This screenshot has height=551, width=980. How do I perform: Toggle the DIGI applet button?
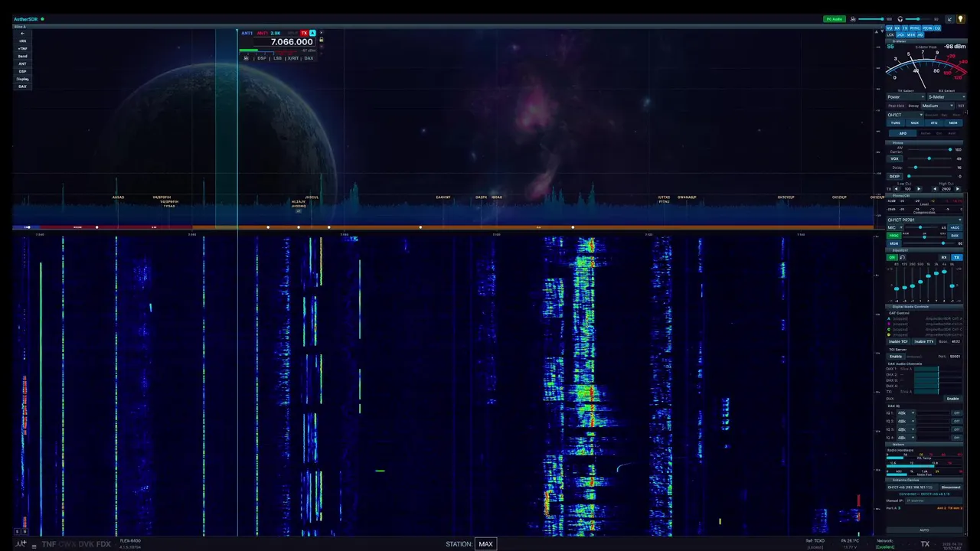coord(900,35)
